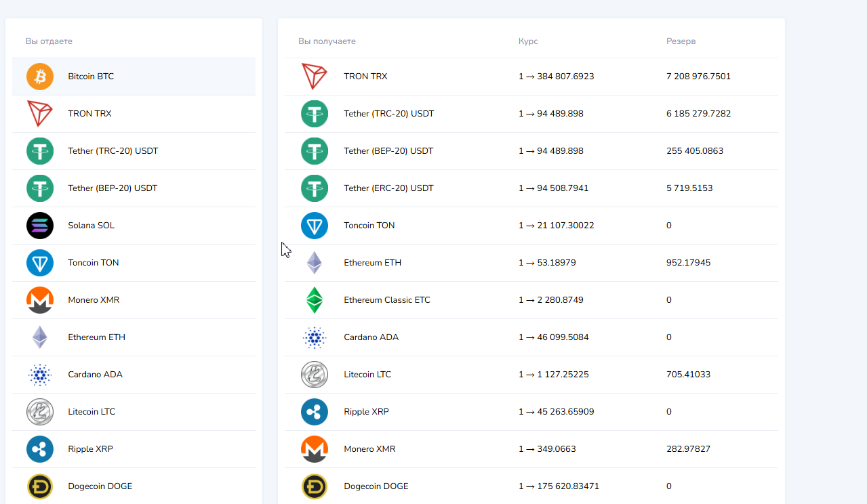
Task: Choose Ethereum Classic ETC label to receive
Action: [x=387, y=300]
